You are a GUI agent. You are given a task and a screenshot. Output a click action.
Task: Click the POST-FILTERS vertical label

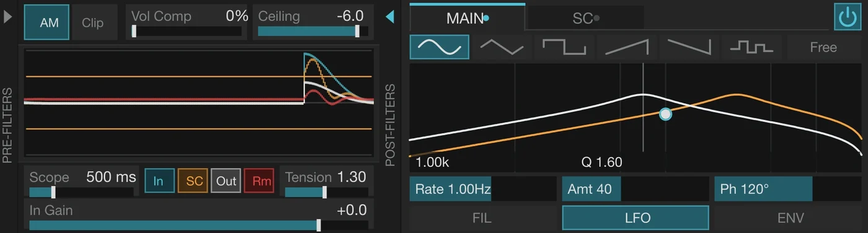(391, 126)
